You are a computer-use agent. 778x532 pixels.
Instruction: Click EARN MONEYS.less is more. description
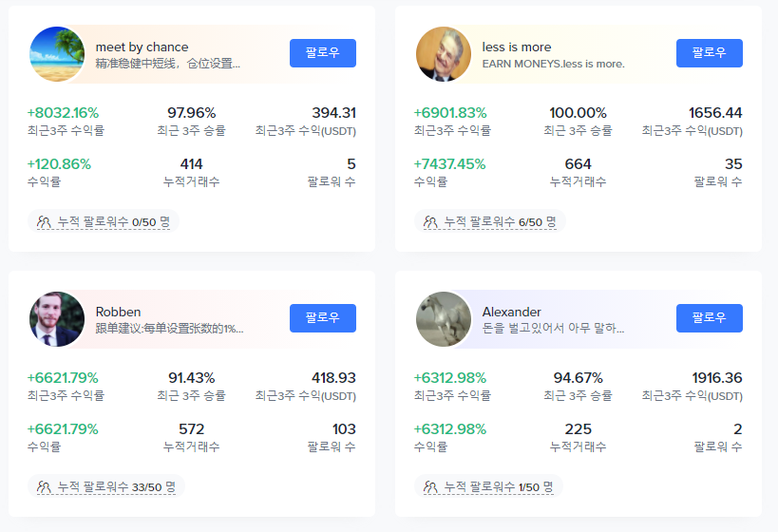click(x=553, y=64)
